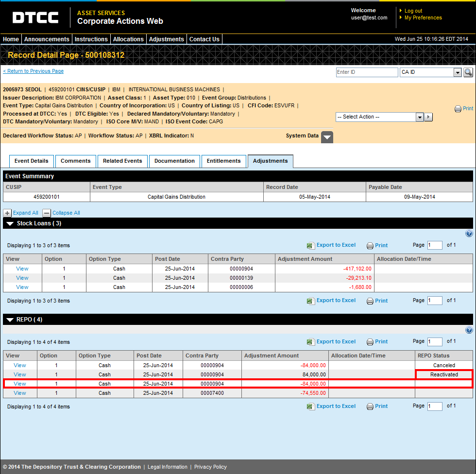
Task: Collapse the REPO section triangle
Action: pyautogui.click(x=10, y=320)
